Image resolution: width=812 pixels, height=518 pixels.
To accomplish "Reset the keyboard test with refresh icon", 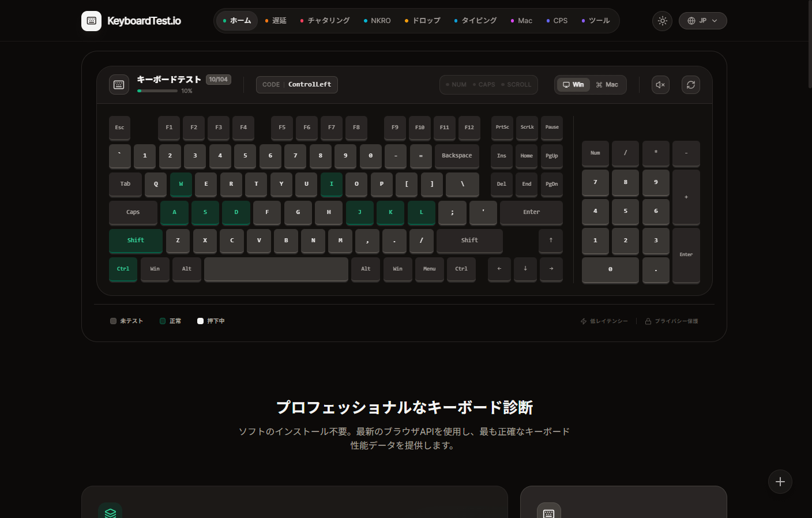I will coord(690,85).
